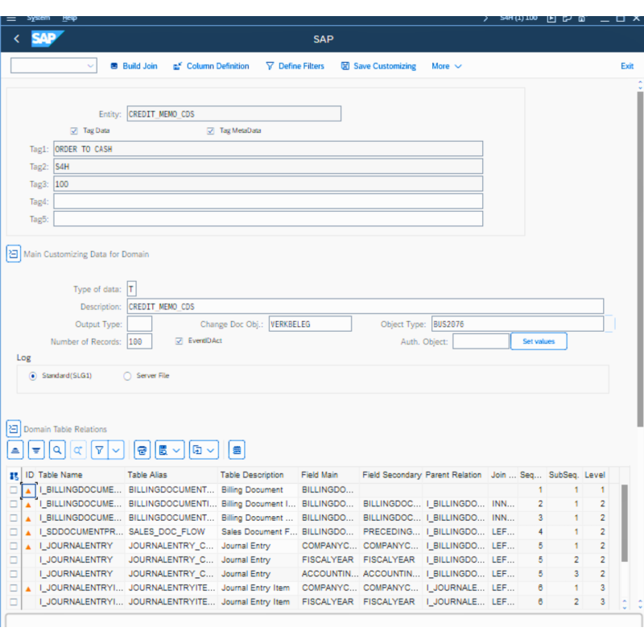The height and width of the screenshot is (644, 644).
Task: Click the select-all rows icon in table header
Action: [14, 476]
